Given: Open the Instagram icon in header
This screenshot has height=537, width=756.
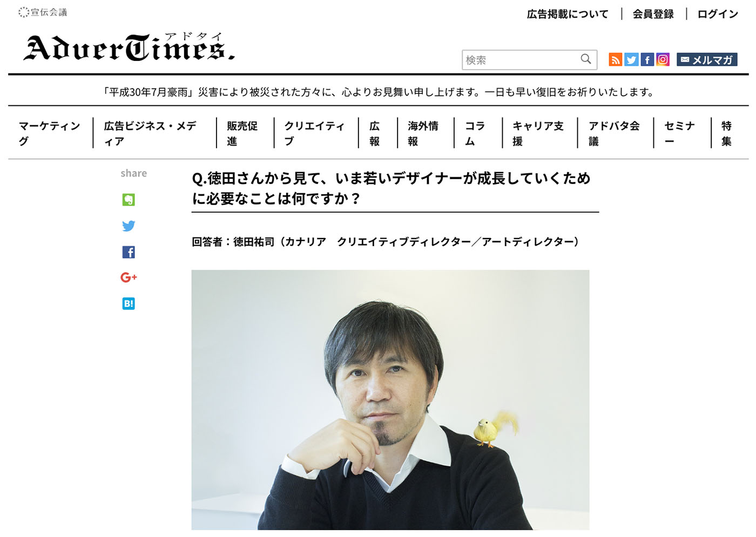Looking at the screenshot, I should point(663,59).
